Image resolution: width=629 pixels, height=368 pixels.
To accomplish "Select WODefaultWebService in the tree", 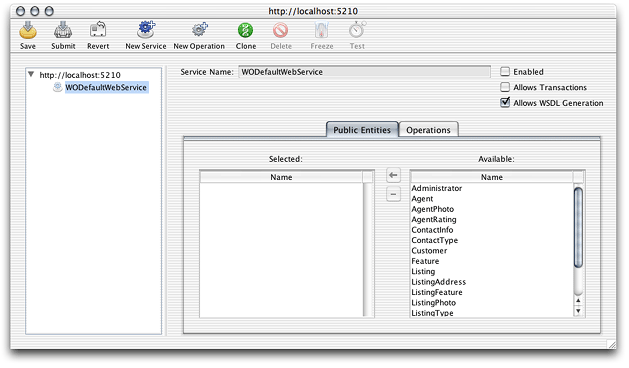I will [106, 87].
